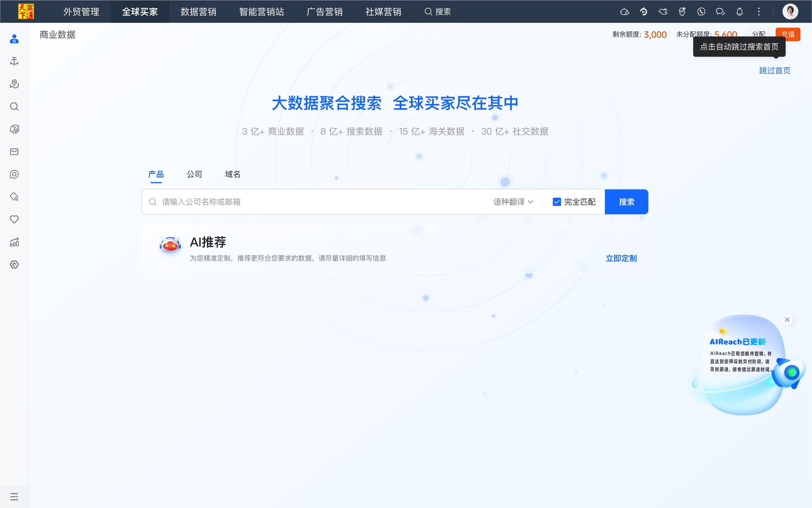Open the 数据营销 top menu

(198, 12)
